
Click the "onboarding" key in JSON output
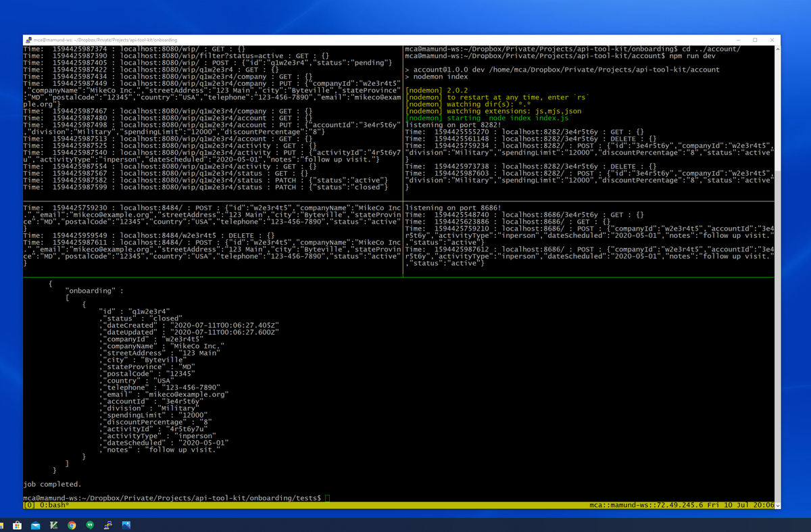[x=90, y=290]
